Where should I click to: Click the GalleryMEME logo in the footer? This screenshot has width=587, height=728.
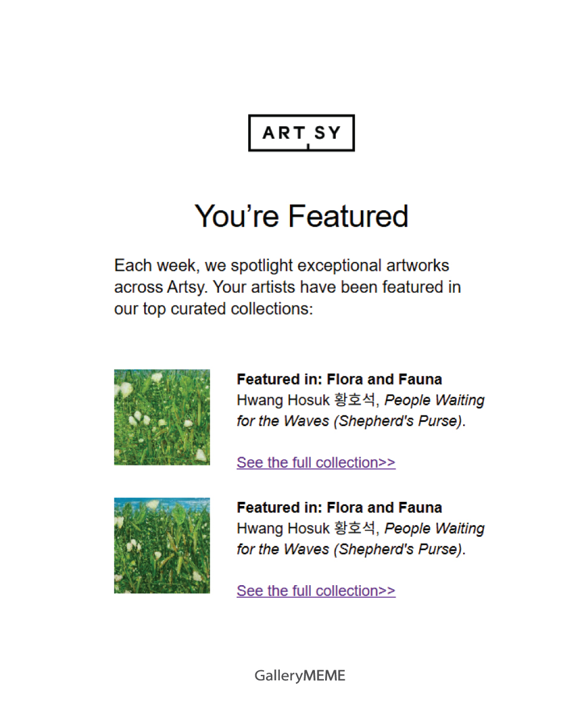click(300, 676)
